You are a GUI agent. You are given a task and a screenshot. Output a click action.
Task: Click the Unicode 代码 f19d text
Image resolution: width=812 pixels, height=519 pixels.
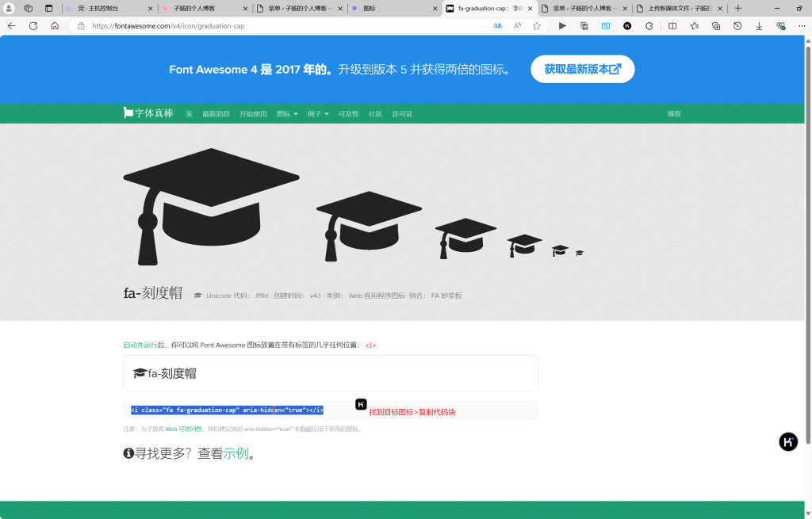coord(237,296)
